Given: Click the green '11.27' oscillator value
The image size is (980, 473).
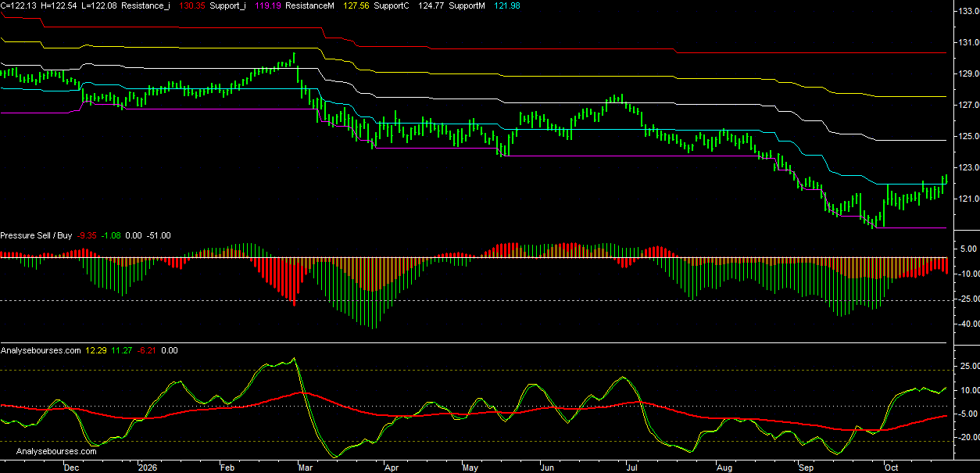Looking at the screenshot, I should [x=121, y=350].
